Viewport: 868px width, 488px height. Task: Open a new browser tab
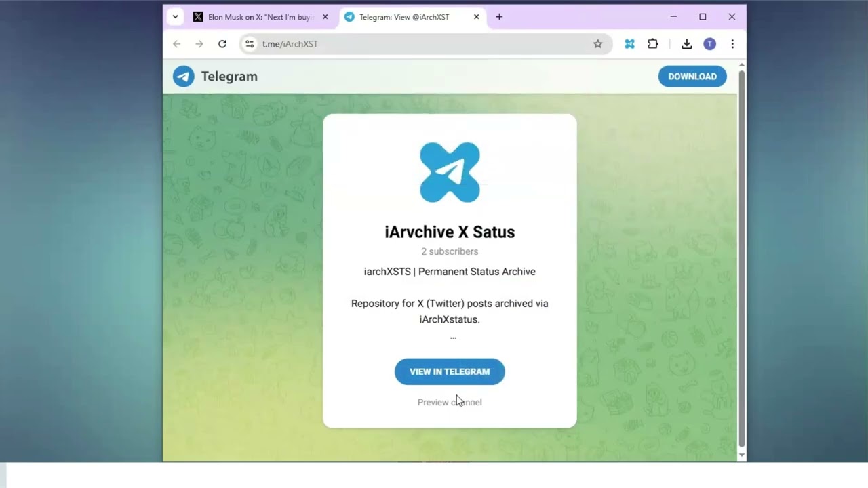(x=499, y=17)
